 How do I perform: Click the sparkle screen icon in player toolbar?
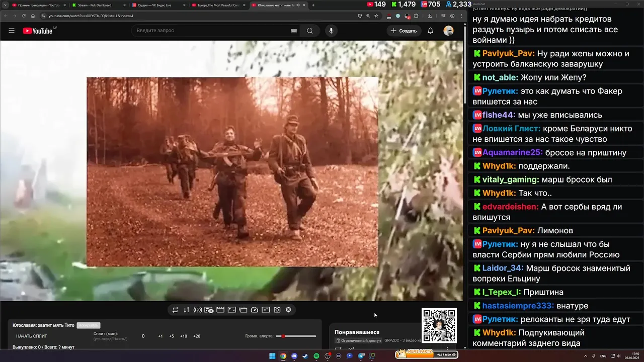(x=266, y=310)
